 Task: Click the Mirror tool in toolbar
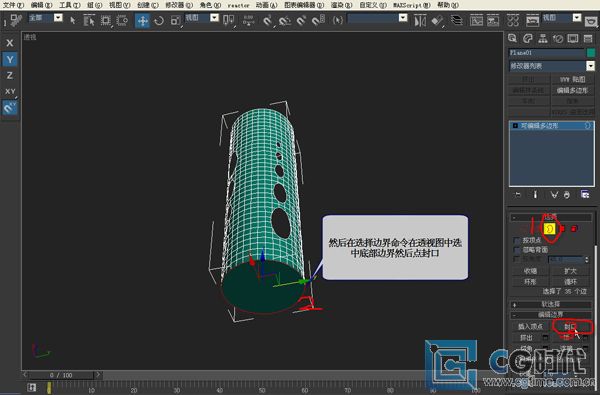420,20
